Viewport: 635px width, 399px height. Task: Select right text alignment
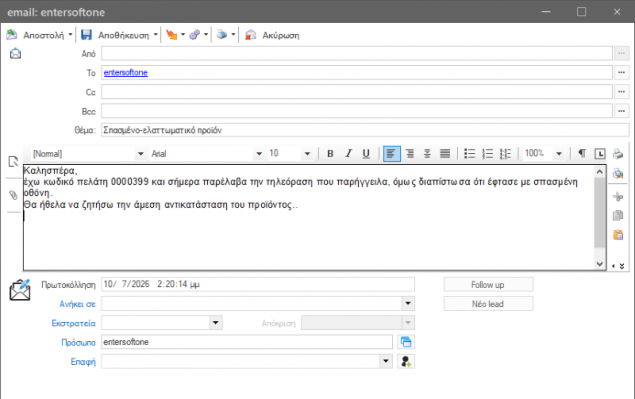pos(409,154)
